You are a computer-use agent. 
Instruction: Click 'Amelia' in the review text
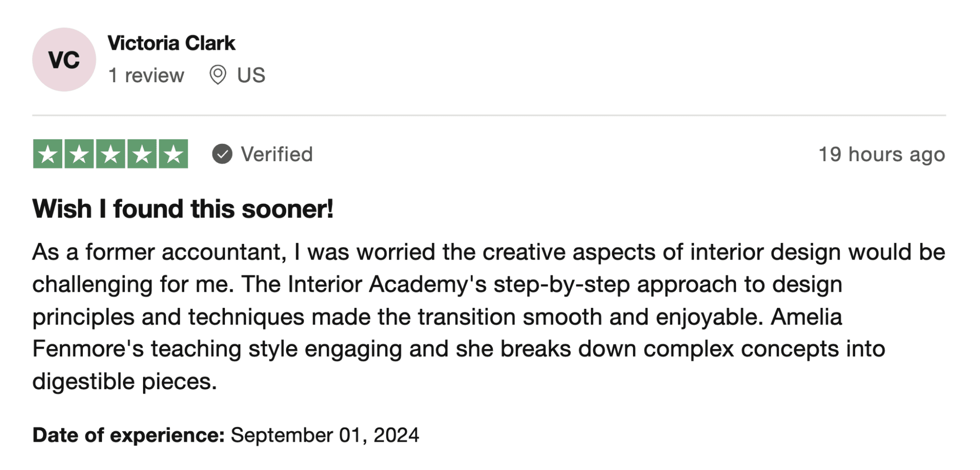coord(806,317)
